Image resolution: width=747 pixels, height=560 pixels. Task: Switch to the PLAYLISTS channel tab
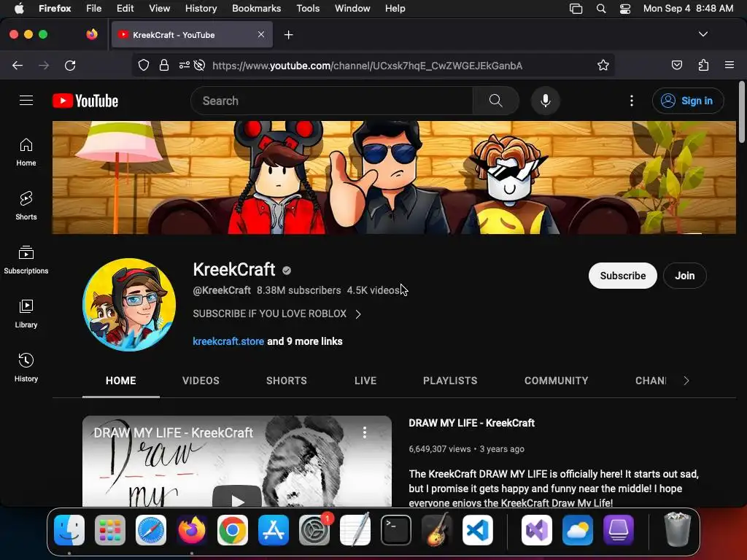[450, 381]
